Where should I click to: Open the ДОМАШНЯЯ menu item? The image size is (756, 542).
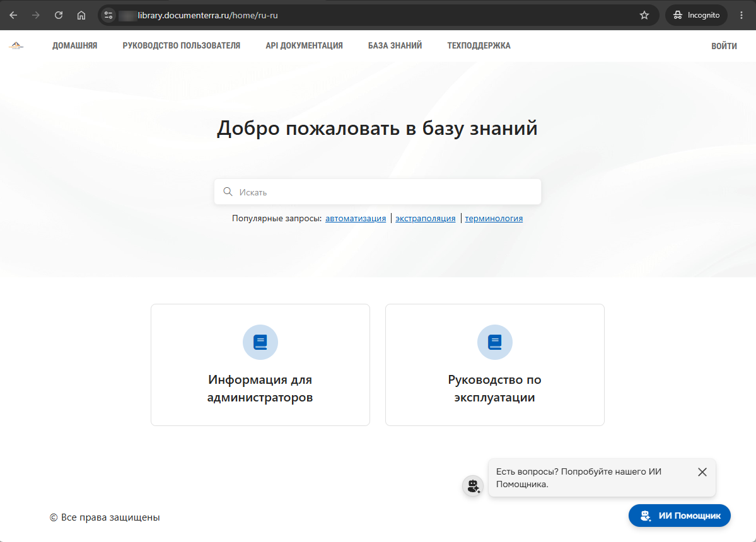tap(75, 46)
